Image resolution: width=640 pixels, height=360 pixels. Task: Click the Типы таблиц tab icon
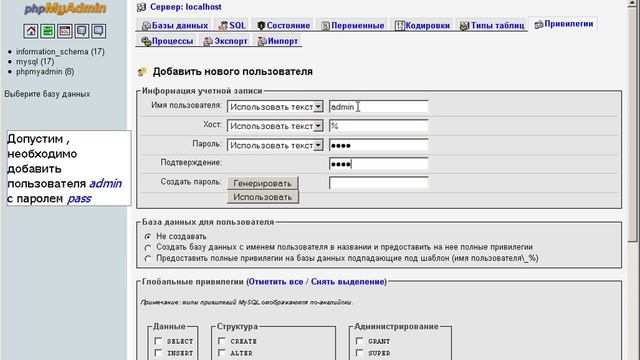point(464,26)
